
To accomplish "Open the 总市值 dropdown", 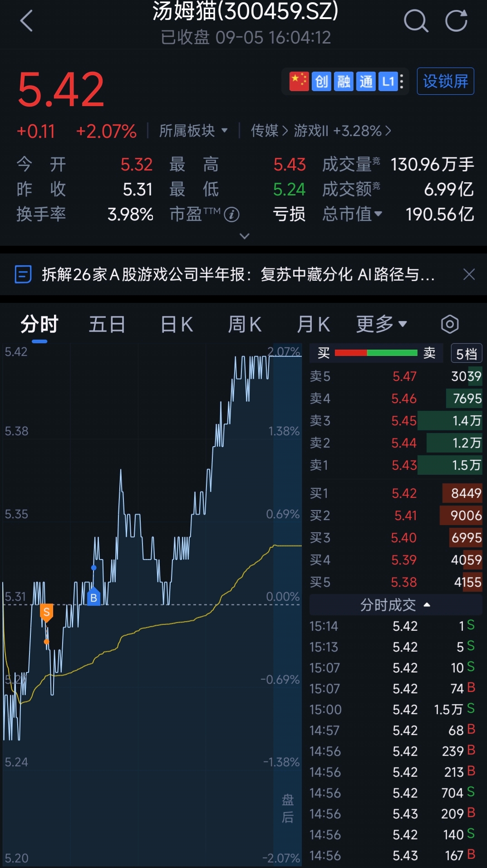I will tap(352, 214).
